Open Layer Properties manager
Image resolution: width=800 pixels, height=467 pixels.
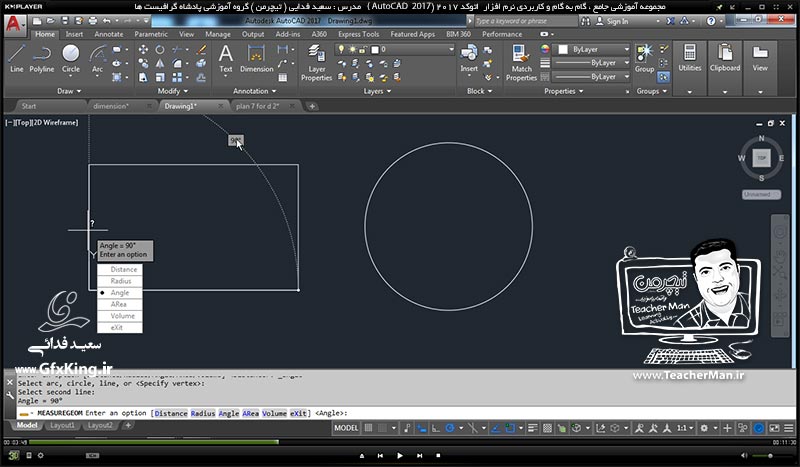(x=316, y=62)
